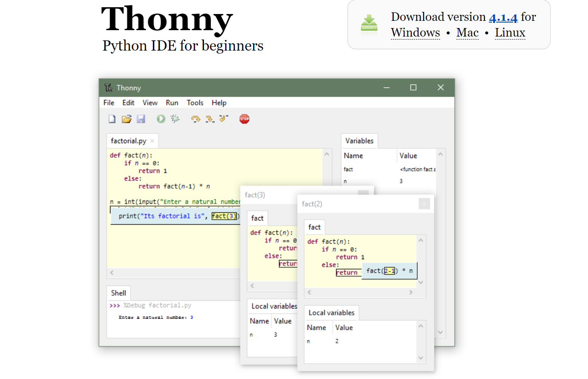Click Variables panel scrollbar up arrow
The height and width of the screenshot is (379, 588).
point(441,154)
